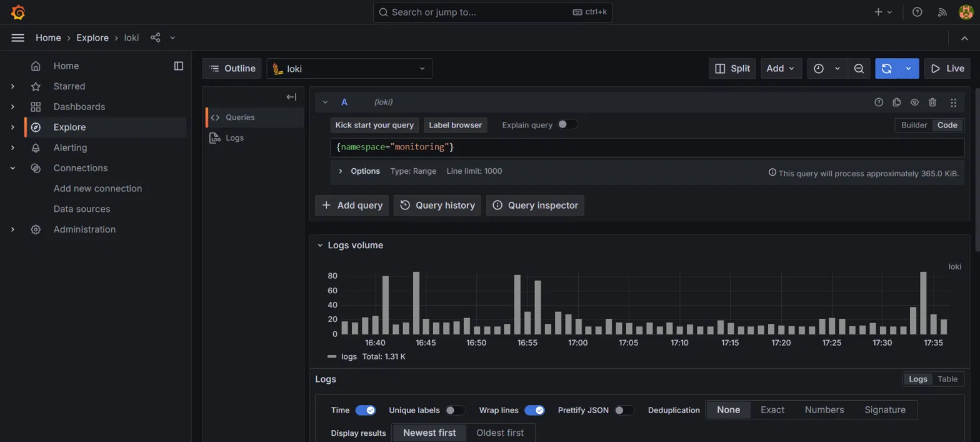Switch to Code query mode
This screenshot has height=442, width=980.
click(x=947, y=125)
